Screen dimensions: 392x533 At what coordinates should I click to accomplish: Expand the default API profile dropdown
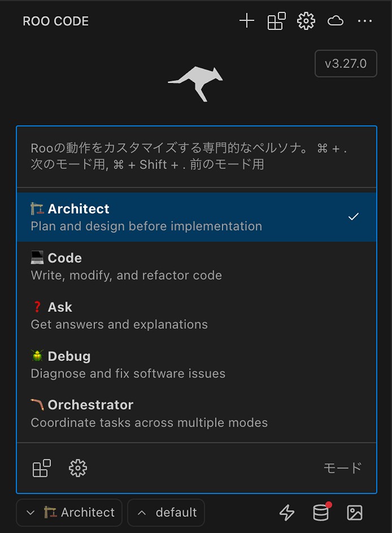166,513
